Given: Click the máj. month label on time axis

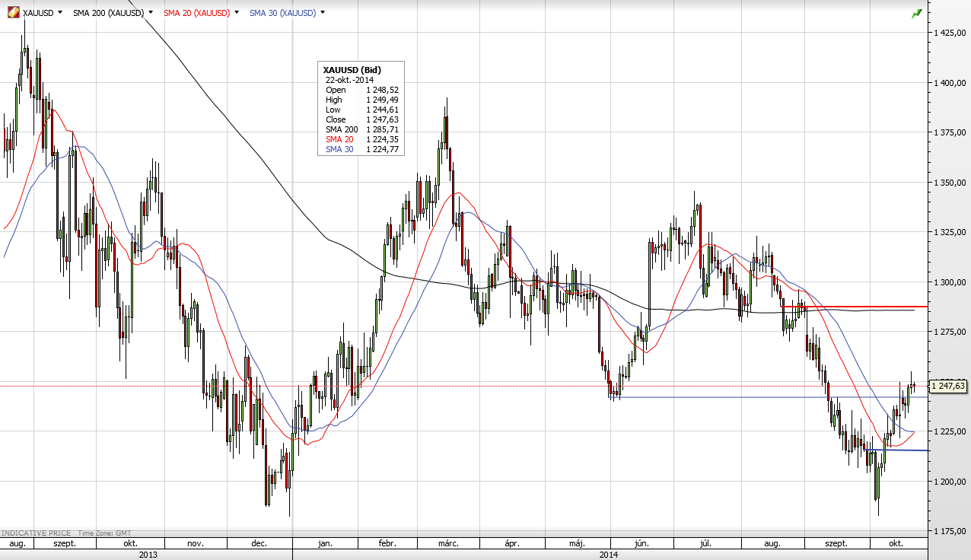Looking at the screenshot, I should click(x=577, y=543).
